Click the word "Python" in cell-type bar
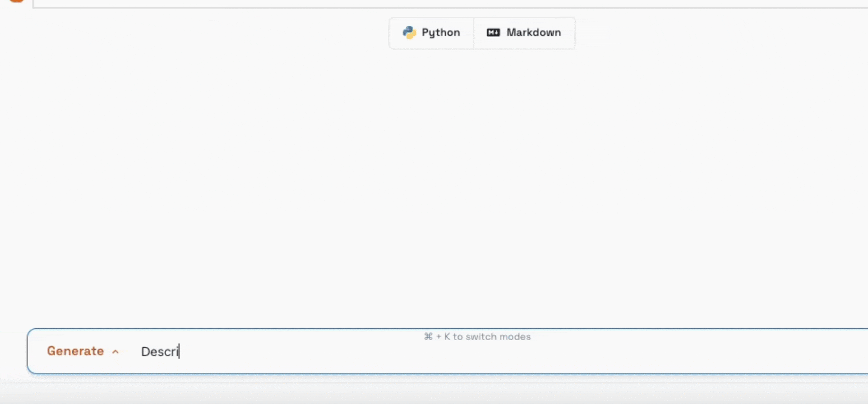 [441, 33]
